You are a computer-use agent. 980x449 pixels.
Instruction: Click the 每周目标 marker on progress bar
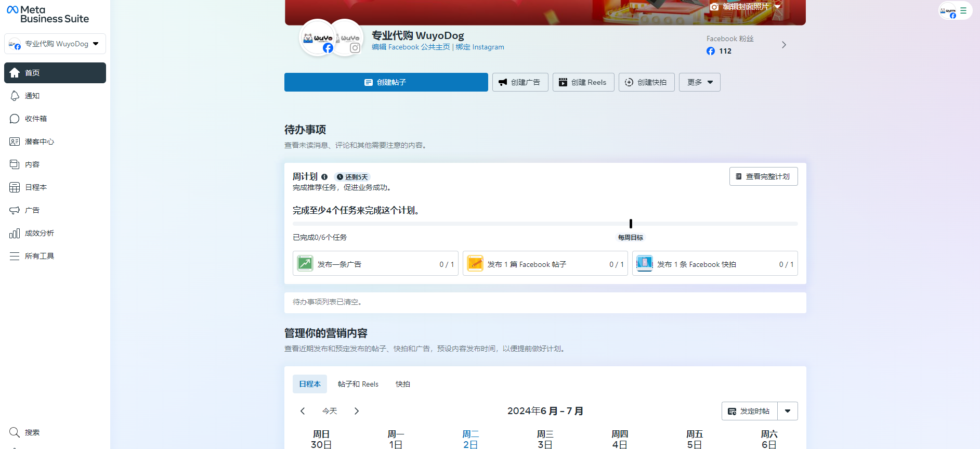(x=631, y=224)
